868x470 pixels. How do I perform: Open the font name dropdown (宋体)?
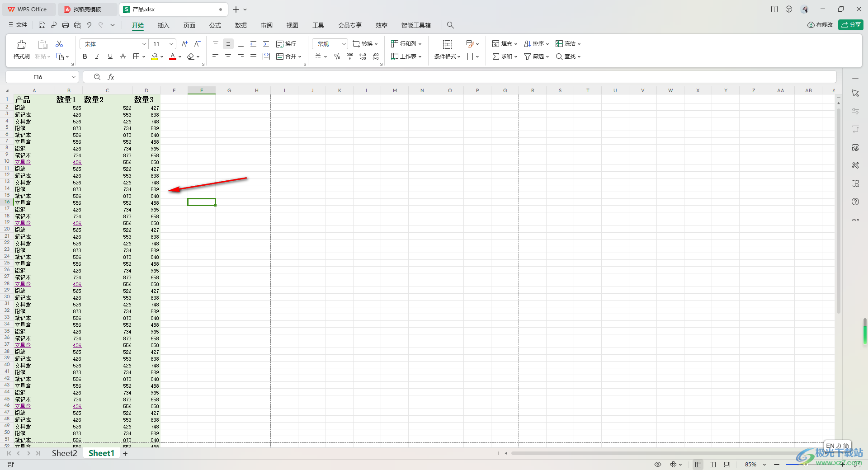coord(144,44)
